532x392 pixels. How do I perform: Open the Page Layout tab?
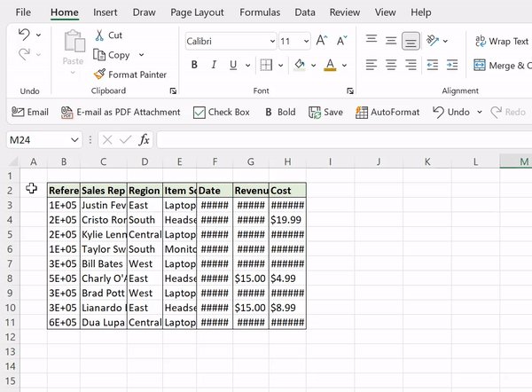[x=197, y=12]
